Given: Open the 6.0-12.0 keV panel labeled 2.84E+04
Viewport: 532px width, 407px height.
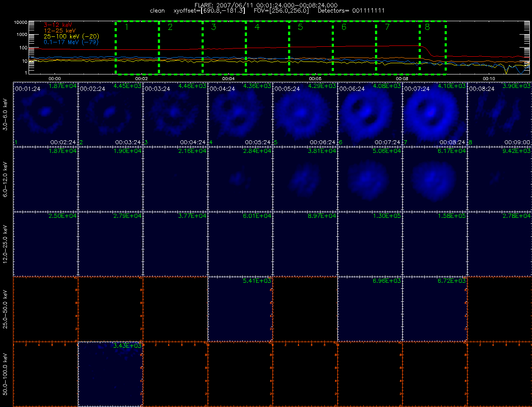Looking at the screenshot, I should [240, 179].
